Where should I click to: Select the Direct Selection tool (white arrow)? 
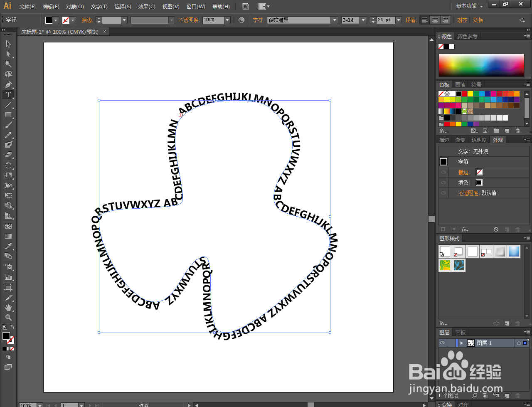tap(8, 54)
